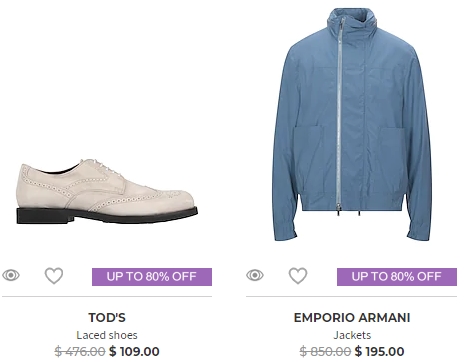Viewport: 466px width, 362px height.
Task: Click the black sole of the shoe photo
Action: [x=107, y=216]
